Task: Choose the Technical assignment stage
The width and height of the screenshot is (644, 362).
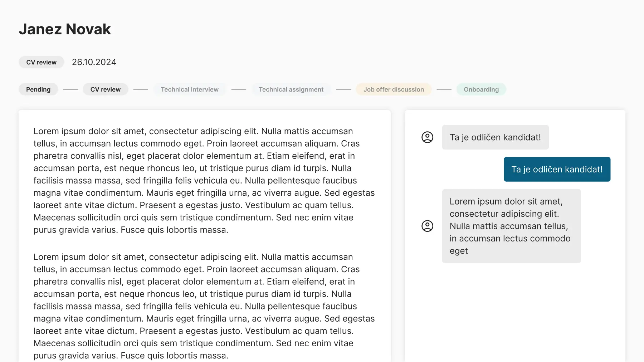Action: click(x=291, y=89)
